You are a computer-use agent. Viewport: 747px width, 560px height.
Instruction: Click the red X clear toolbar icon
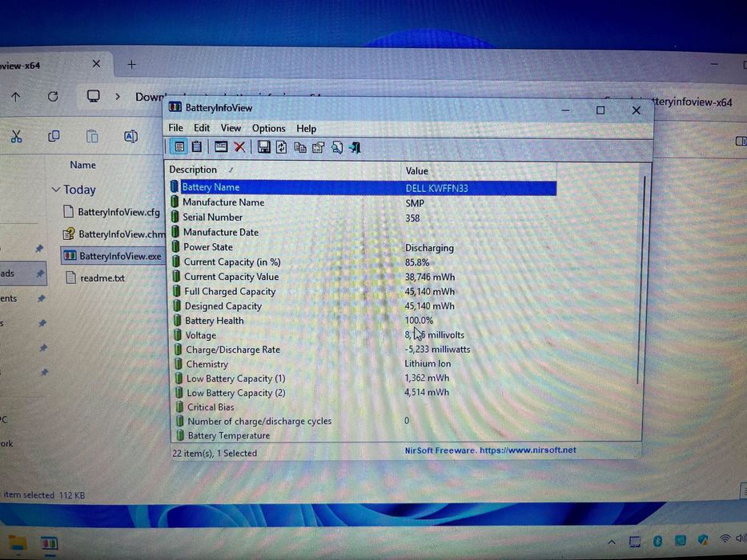(x=239, y=147)
